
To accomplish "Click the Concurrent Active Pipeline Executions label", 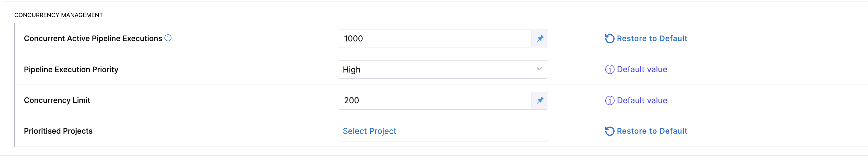I will [x=93, y=39].
